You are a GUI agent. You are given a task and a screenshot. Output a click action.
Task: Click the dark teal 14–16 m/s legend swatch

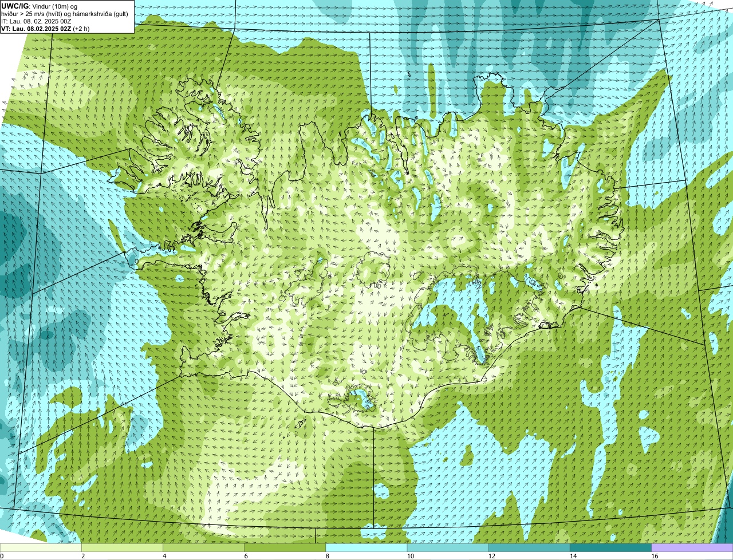click(610, 547)
